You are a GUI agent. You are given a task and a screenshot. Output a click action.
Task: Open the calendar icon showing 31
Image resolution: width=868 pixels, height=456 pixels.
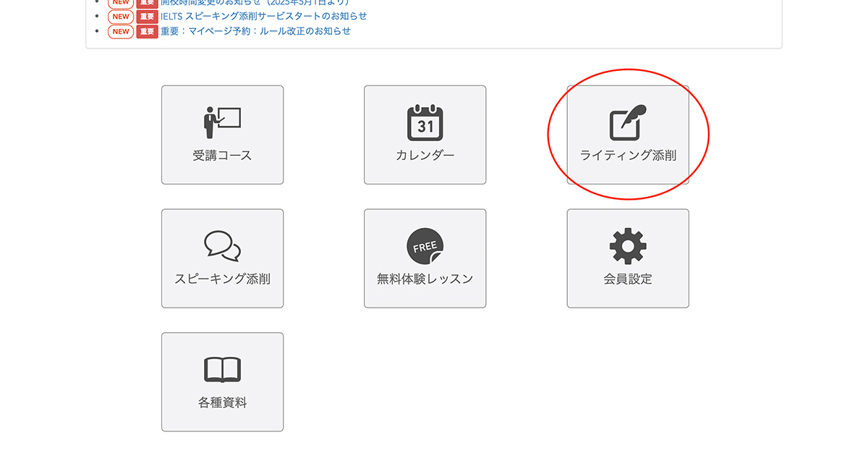pos(425,123)
